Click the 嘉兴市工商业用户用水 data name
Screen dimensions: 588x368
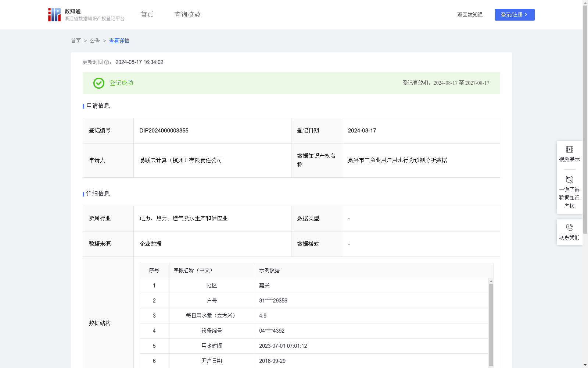[397, 160]
